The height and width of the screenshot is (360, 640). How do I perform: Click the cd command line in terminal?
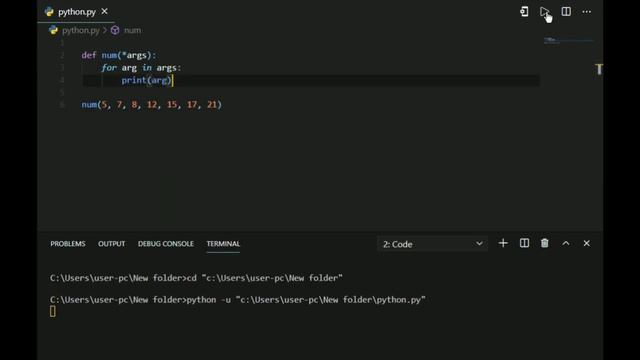click(196, 278)
